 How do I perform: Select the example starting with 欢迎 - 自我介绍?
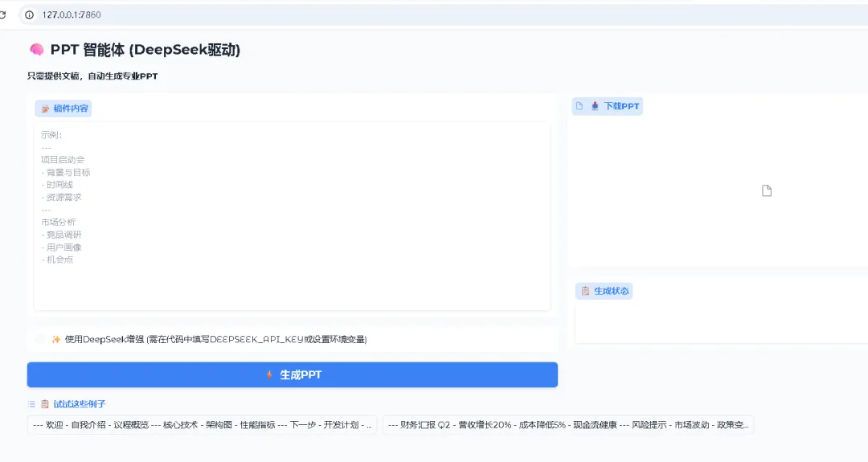coord(202,425)
